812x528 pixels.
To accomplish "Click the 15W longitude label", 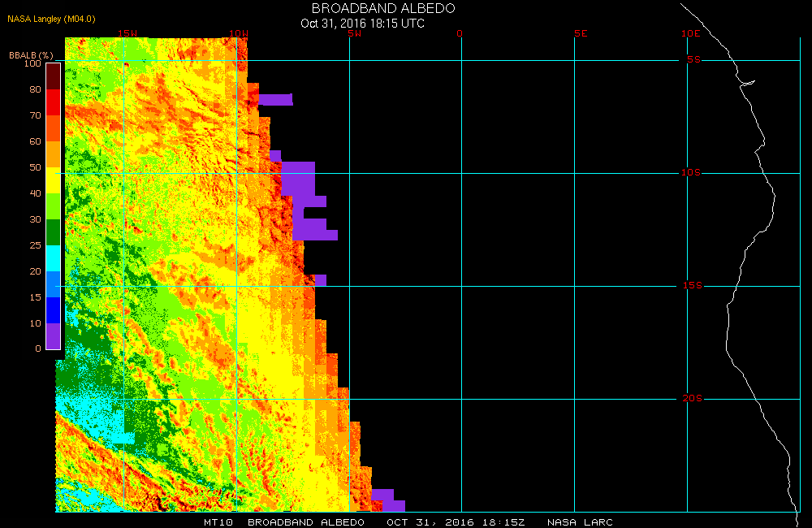I will point(127,34).
